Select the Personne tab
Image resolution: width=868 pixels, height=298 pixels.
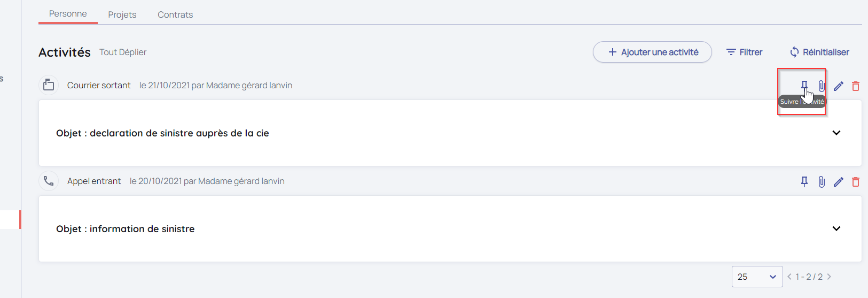(x=68, y=13)
